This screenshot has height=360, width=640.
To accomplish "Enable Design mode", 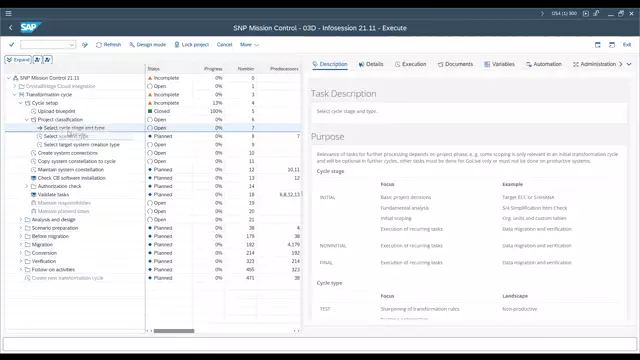I will pos(147,44).
